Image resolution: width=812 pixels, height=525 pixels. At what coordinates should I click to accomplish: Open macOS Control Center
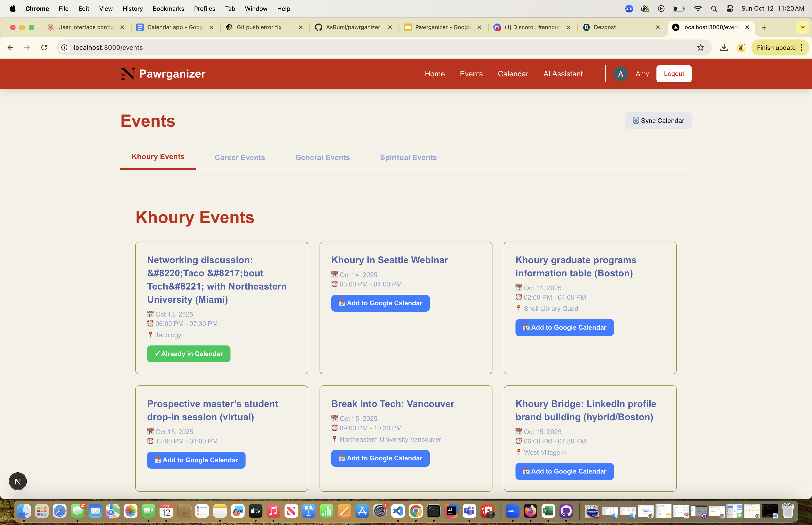click(x=730, y=8)
